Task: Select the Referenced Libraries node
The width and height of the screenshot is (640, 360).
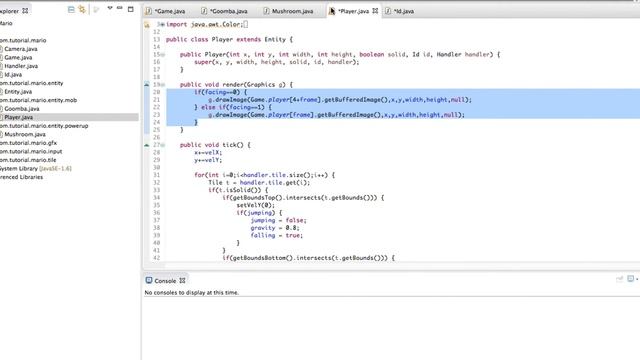Action: 21,177
